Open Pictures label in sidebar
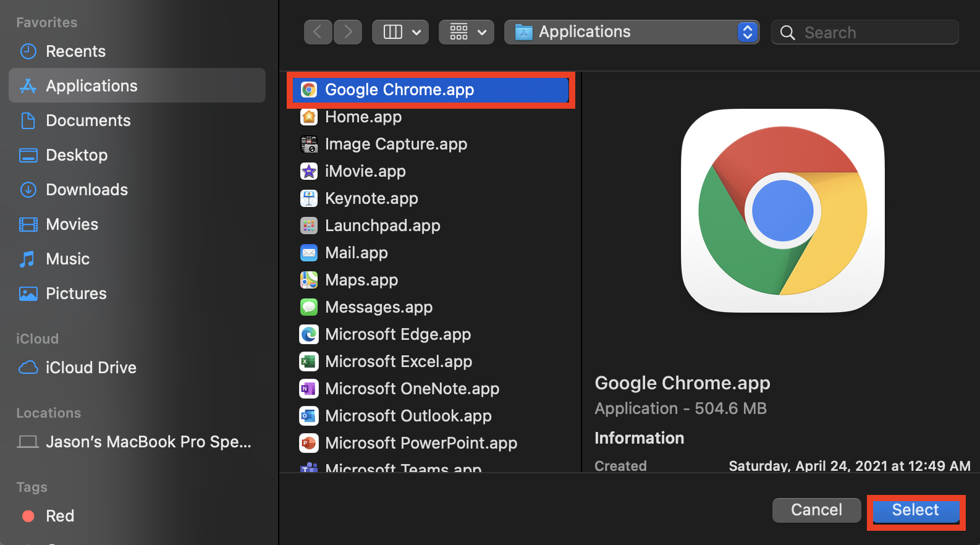This screenshot has height=545, width=980. 77,294
